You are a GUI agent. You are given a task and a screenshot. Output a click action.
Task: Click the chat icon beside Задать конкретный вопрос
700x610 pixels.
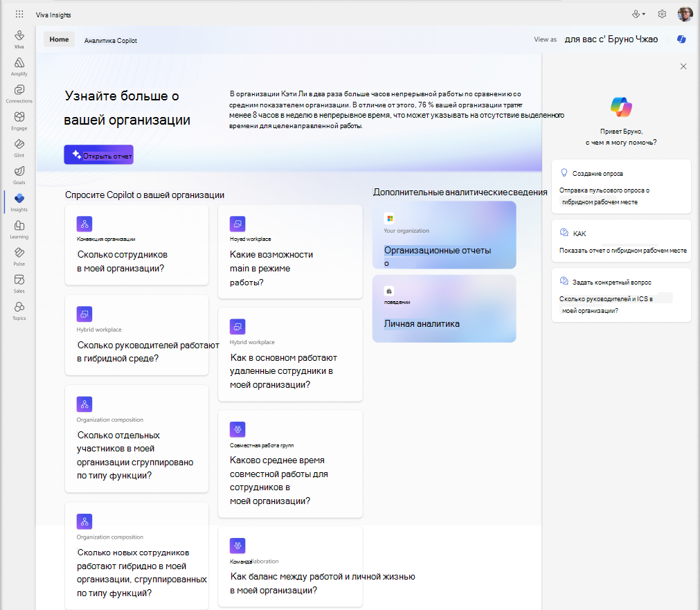coord(564,281)
